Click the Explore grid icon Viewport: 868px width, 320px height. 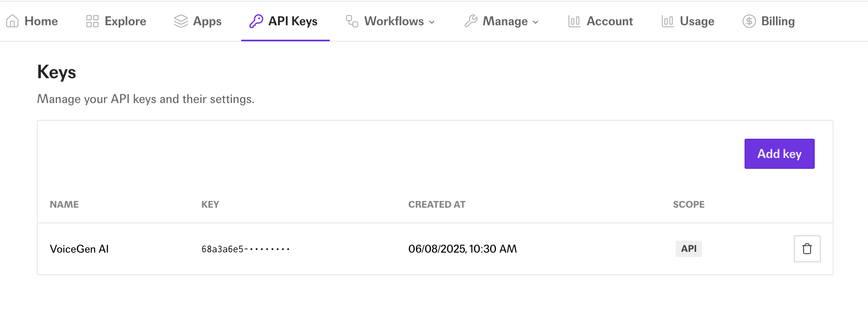92,21
